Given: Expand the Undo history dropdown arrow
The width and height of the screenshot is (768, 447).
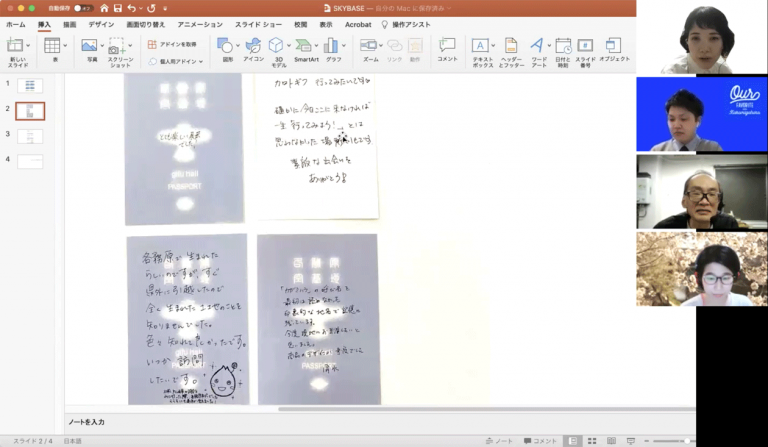Looking at the screenshot, I should tap(141, 8).
